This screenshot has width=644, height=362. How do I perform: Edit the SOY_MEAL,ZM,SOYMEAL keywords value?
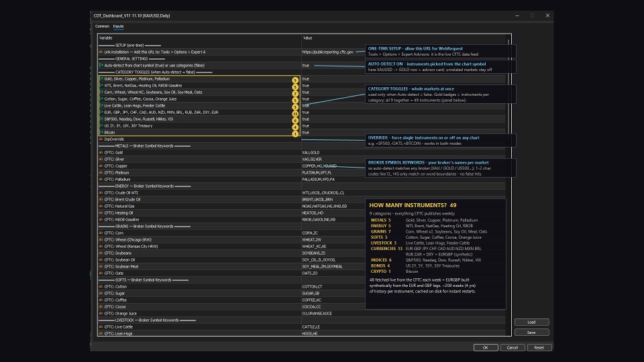pyautogui.click(x=323, y=266)
